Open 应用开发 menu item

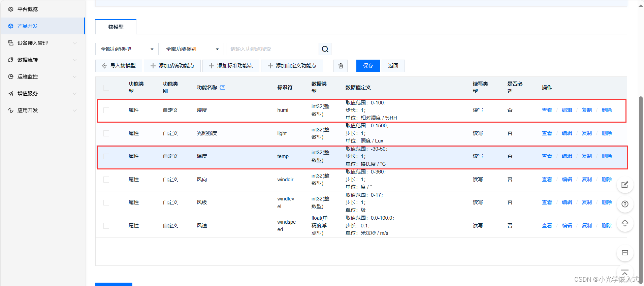42,110
